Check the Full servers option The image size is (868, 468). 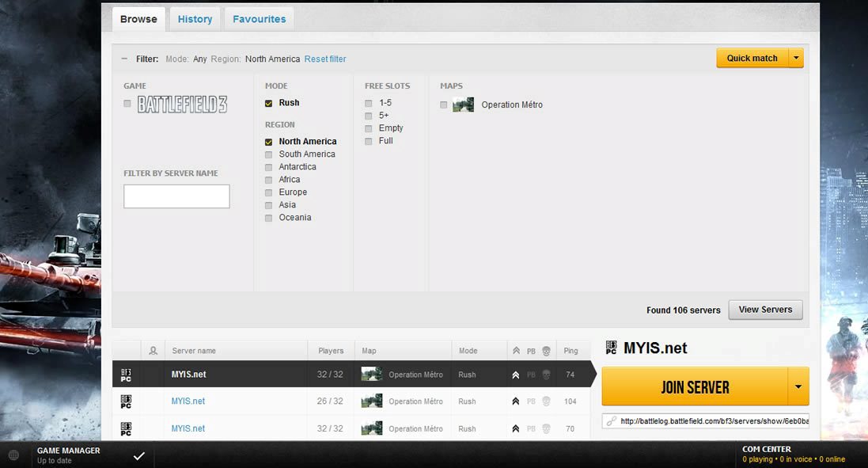(x=368, y=141)
